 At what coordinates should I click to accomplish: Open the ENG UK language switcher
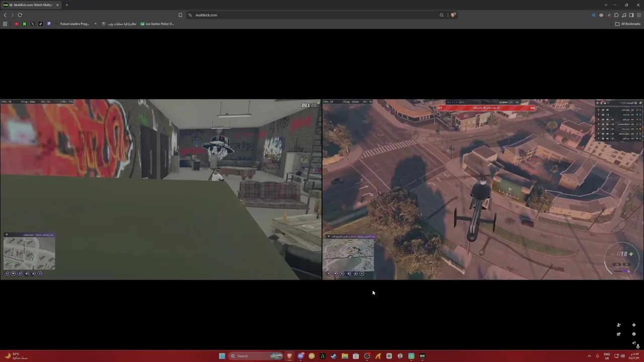coord(607,356)
